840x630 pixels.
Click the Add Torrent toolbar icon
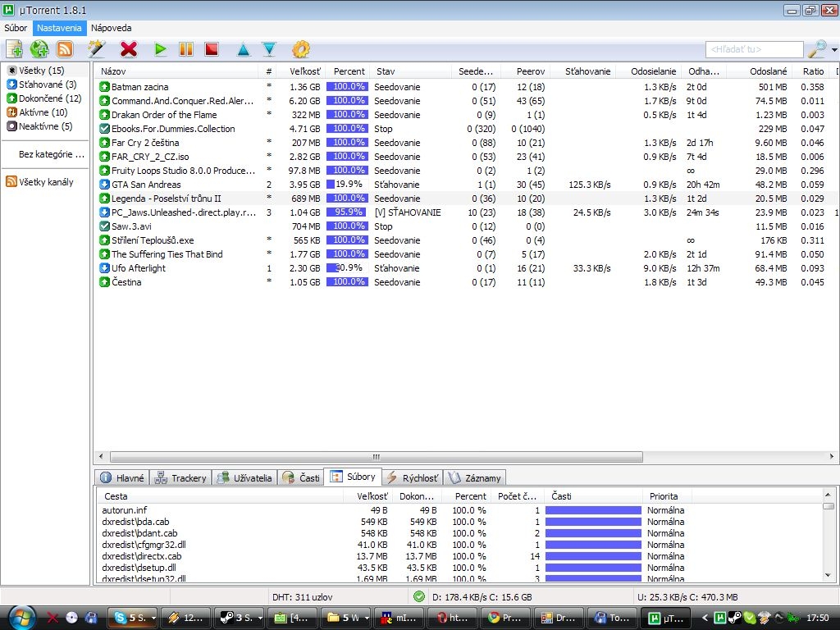coord(15,49)
